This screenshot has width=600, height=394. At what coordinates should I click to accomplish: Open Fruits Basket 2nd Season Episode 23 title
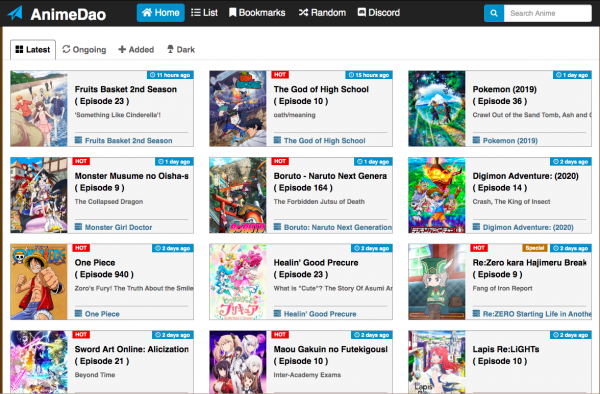pyautogui.click(x=126, y=95)
